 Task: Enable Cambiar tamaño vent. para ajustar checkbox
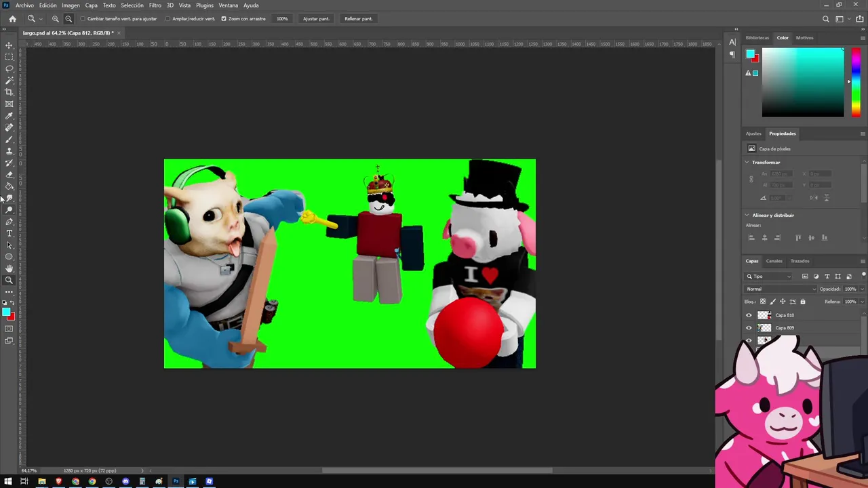[83, 19]
